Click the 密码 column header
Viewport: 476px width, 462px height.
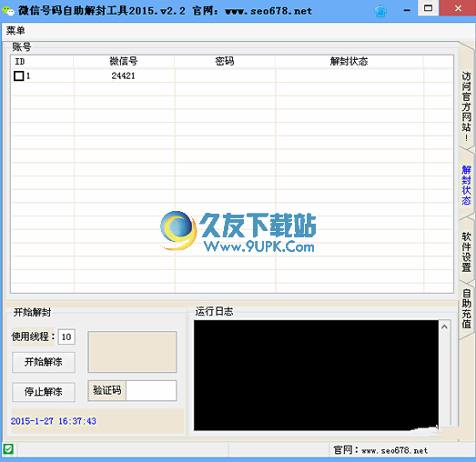click(225, 61)
